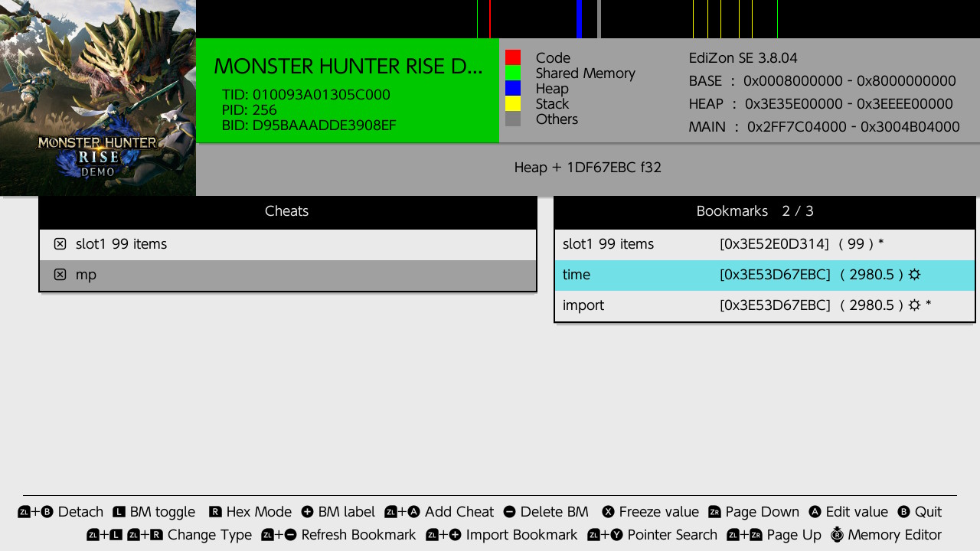Click the 2980.5 value in the import row
Image resolution: width=980 pixels, height=551 pixels.
pyautogui.click(x=872, y=305)
